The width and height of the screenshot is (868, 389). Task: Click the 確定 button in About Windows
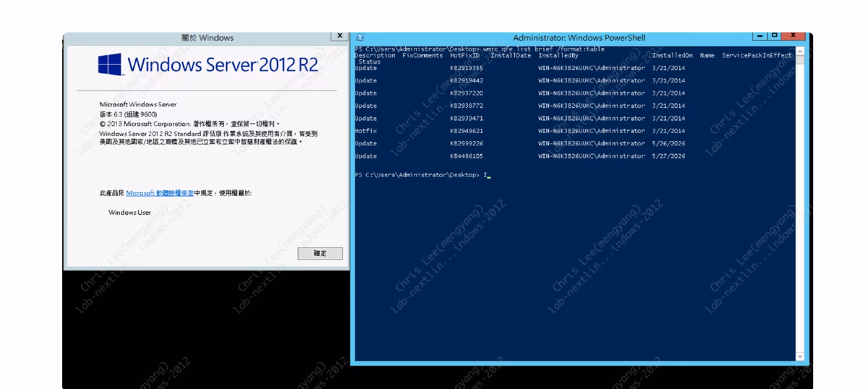pyautogui.click(x=320, y=254)
